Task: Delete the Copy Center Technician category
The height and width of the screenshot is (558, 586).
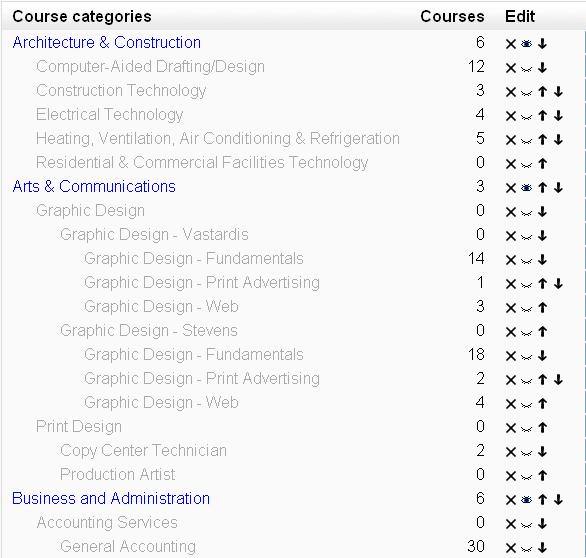Action: 511,452
